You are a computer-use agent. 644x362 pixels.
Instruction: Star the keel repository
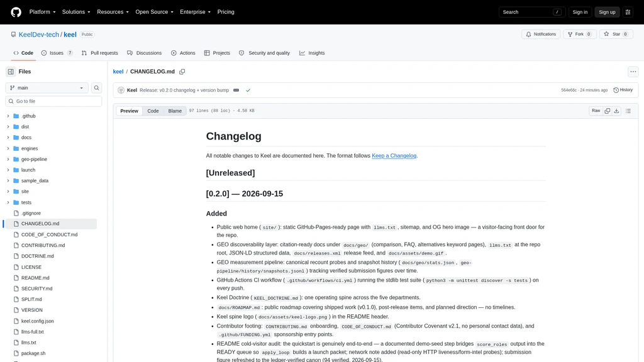[x=616, y=35]
